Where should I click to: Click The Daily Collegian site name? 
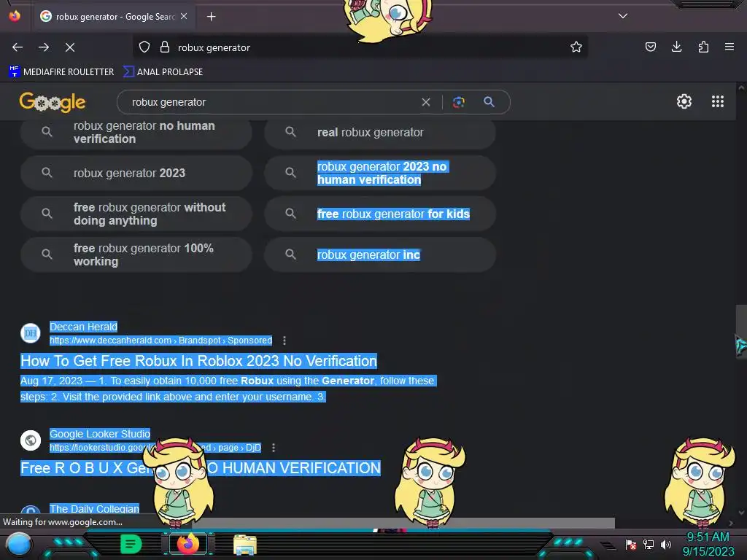pyautogui.click(x=94, y=508)
